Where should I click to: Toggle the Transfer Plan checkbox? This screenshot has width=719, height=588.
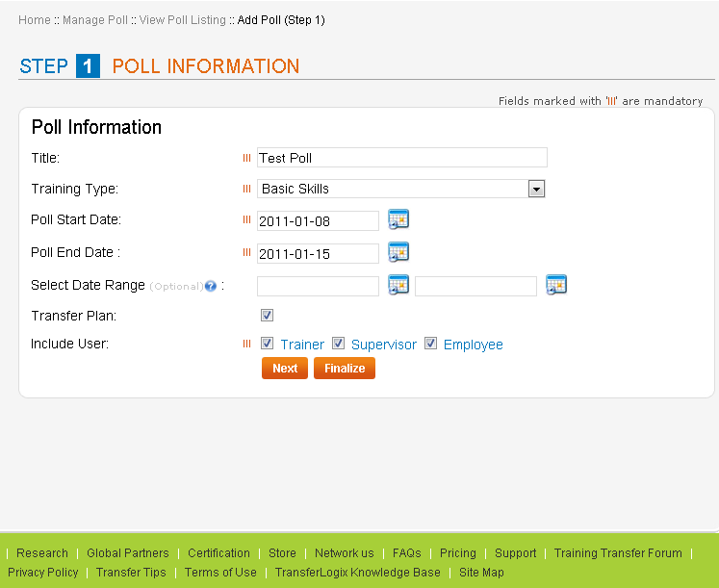click(267, 316)
